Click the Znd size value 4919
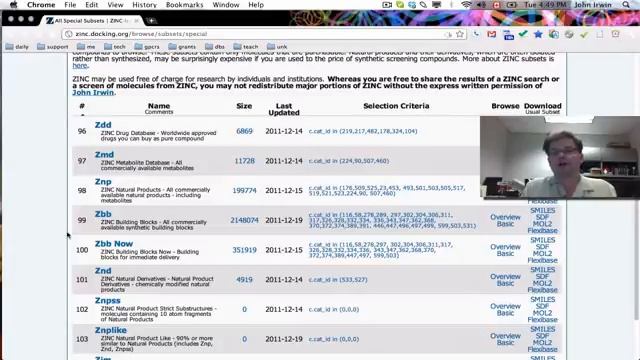 pos(244,280)
